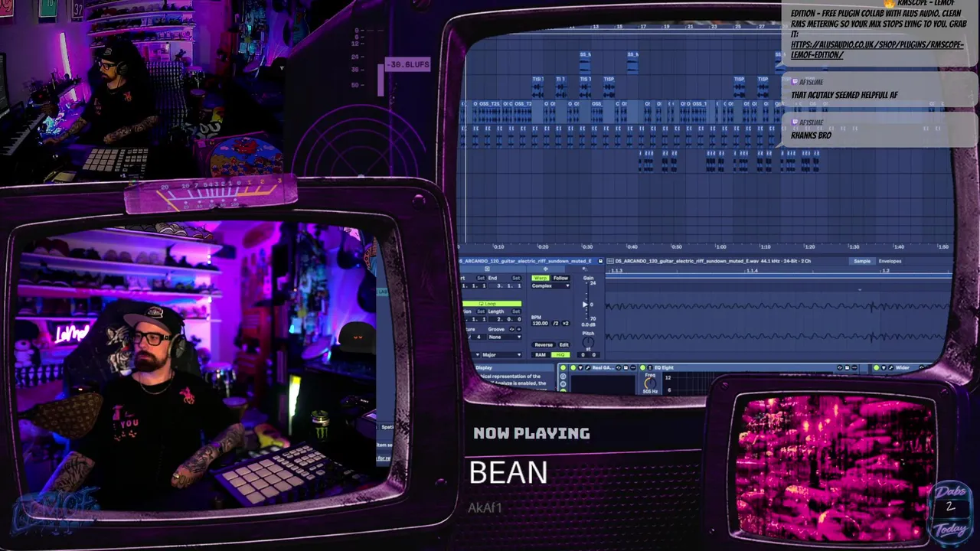The width and height of the screenshot is (980, 551).
Task: Expand the EQ Eight device toggle arrow
Action: tap(650, 367)
